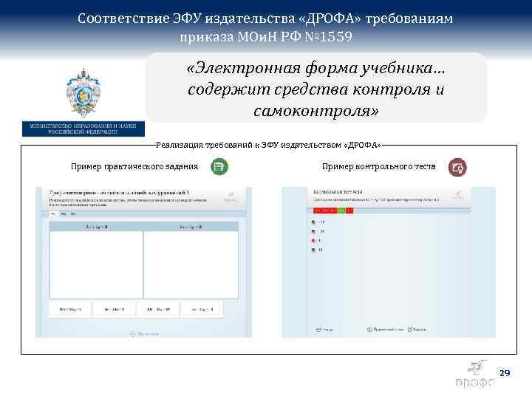Image resolution: width=532 pixels, height=399 pixels.
Task: Click the Ministry of Education name banner
Action: pyautogui.click(x=83, y=129)
